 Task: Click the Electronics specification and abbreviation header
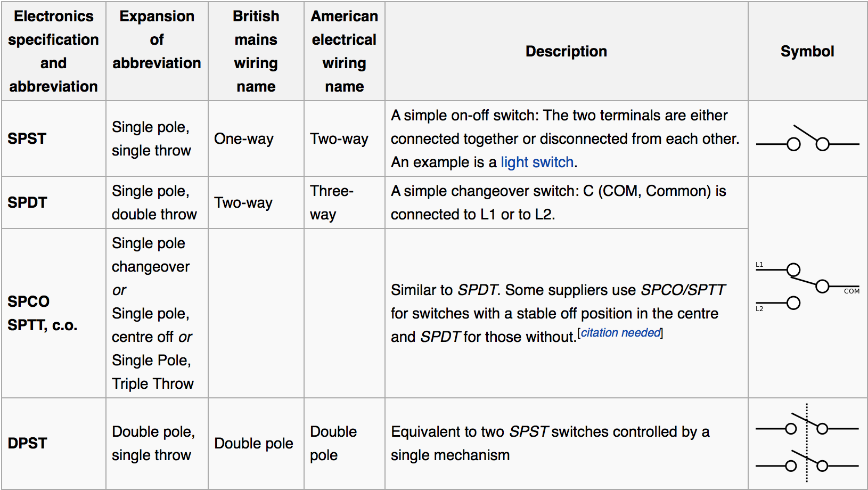pyautogui.click(x=53, y=51)
